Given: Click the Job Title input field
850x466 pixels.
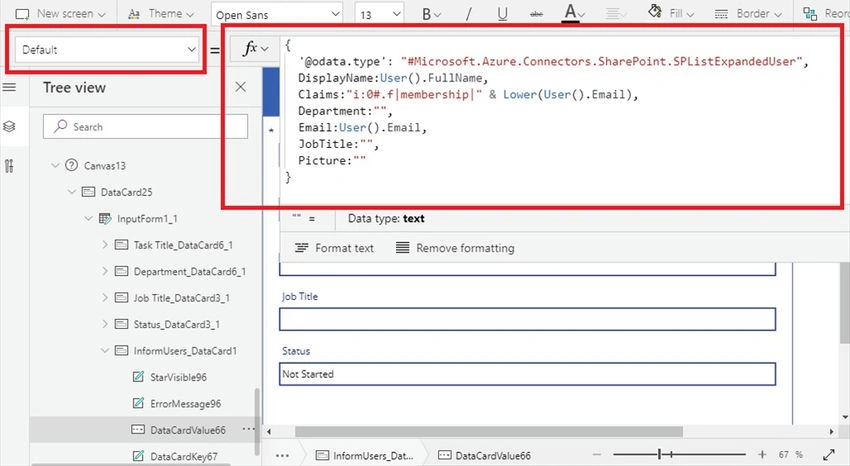Looking at the screenshot, I should point(527,319).
